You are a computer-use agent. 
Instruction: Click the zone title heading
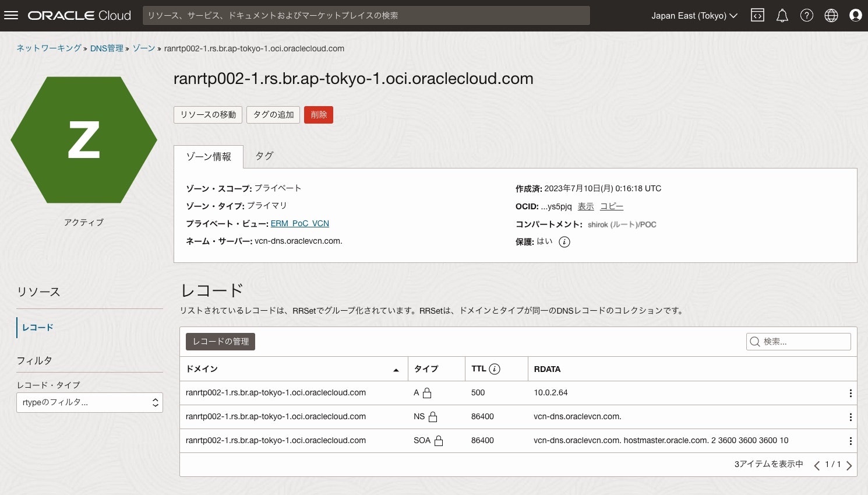(354, 79)
